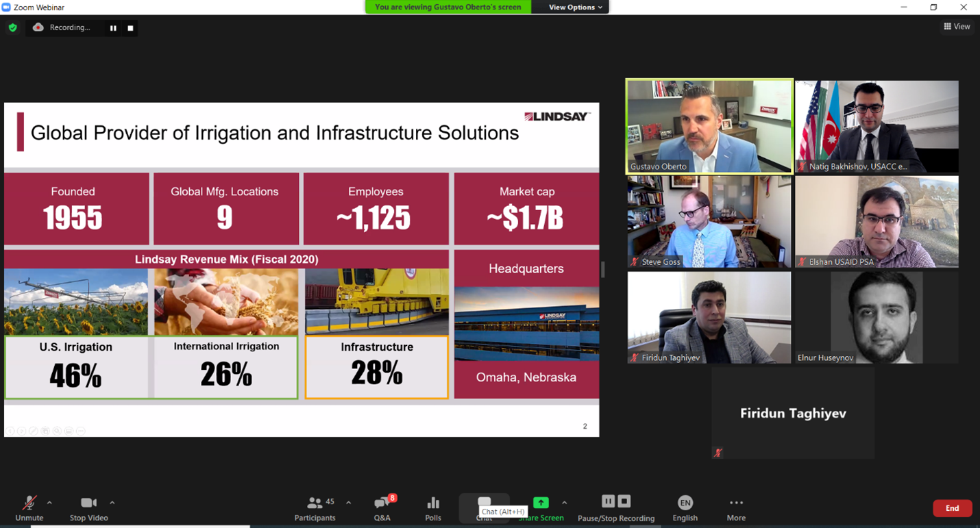Viewport: 980px width, 528px height.
Task: Click muted mic icon on Elshan tile
Action: 802,262
